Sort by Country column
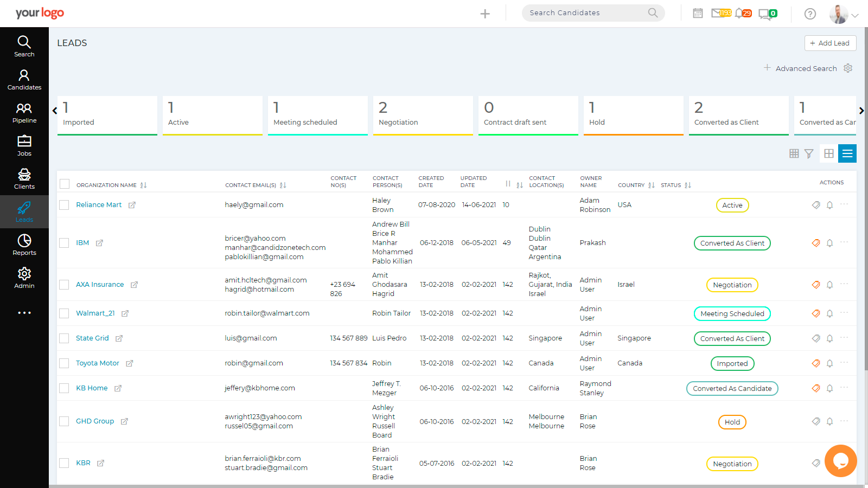The width and height of the screenshot is (868, 488). pyautogui.click(x=651, y=185)
